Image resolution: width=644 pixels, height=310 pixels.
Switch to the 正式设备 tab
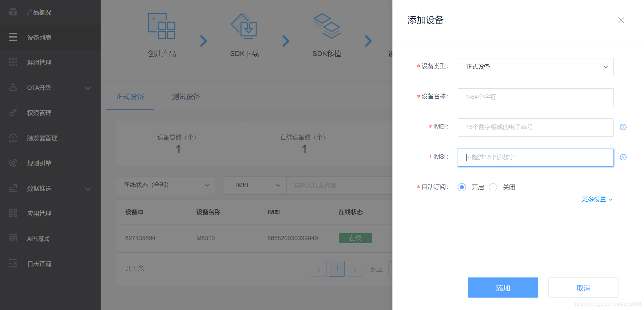pyautogui.click(x=130, y=97)
